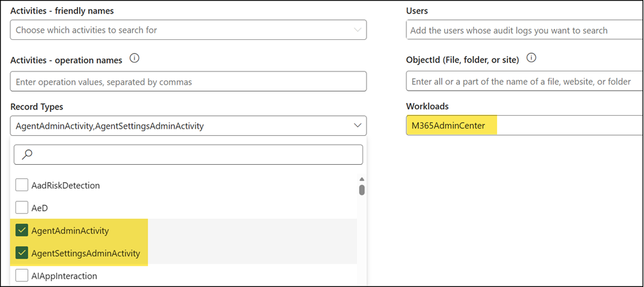Click the Users heading label

[x=417, y=11]
